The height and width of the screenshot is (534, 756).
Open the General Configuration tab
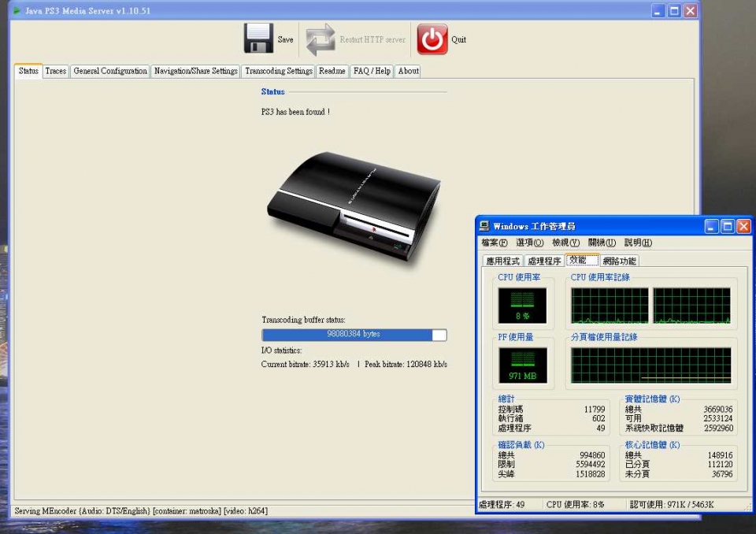click(110, 71)
